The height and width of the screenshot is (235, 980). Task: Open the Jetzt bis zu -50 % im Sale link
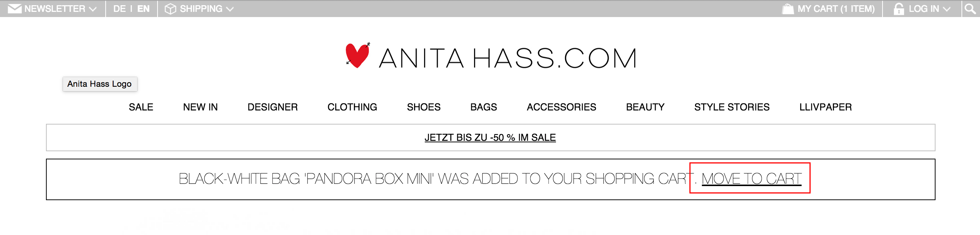click(x=490, y=138)
